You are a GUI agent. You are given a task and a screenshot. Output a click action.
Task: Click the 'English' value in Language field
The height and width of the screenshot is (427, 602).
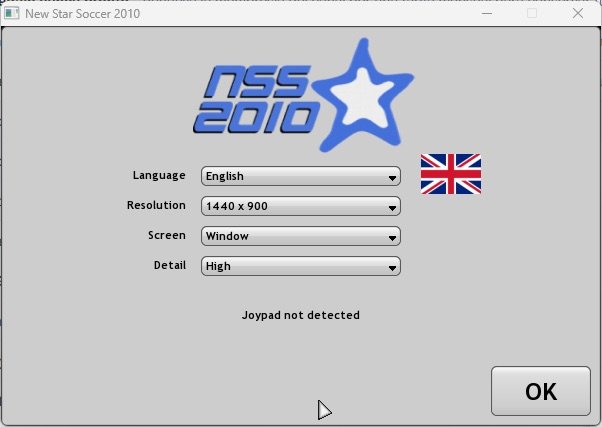(225, 177)
